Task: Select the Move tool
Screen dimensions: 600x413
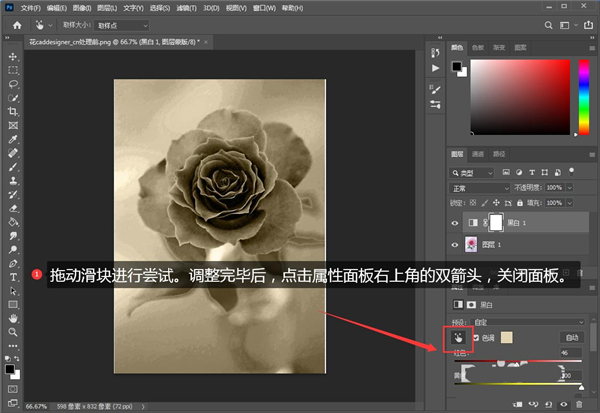Action: (13, 57)
